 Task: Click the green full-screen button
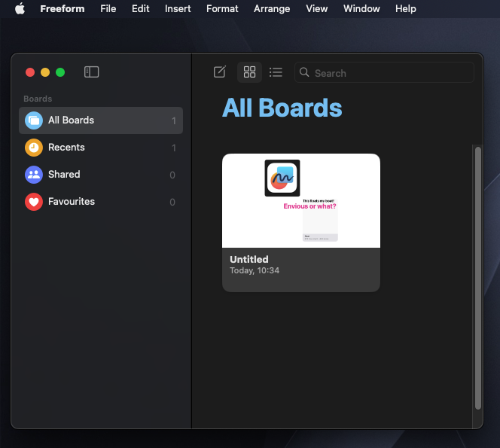60,72
